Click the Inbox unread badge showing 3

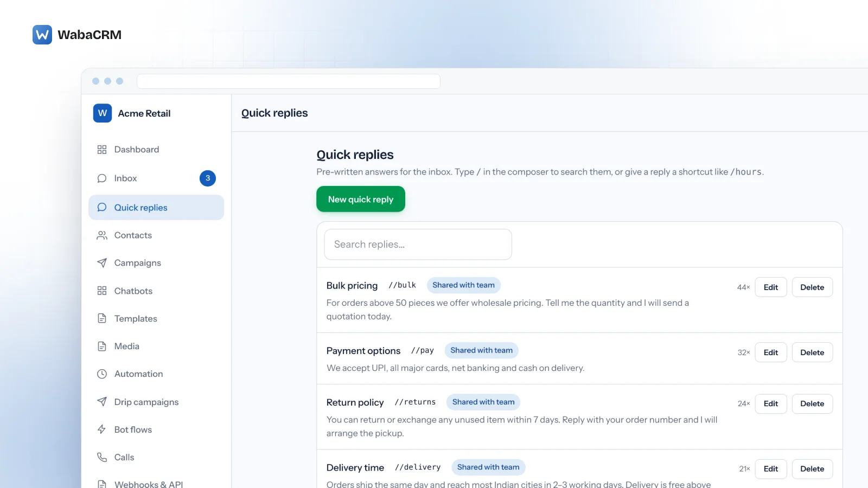click(x=208, y=178)
